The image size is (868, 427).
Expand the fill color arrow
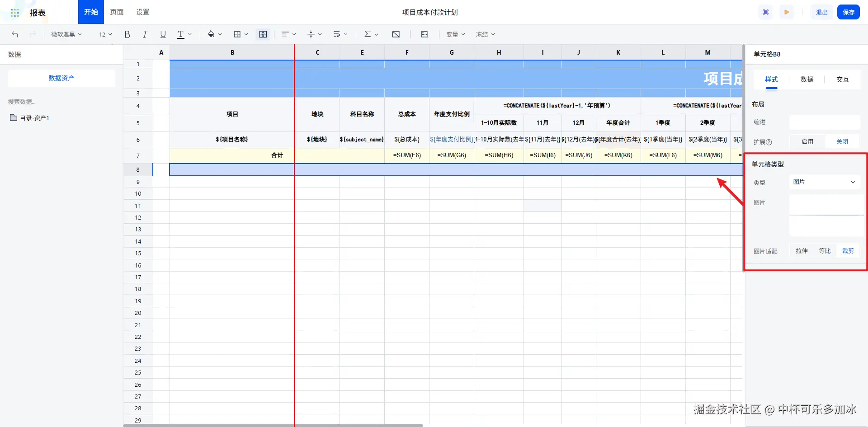tap(220, 34)
